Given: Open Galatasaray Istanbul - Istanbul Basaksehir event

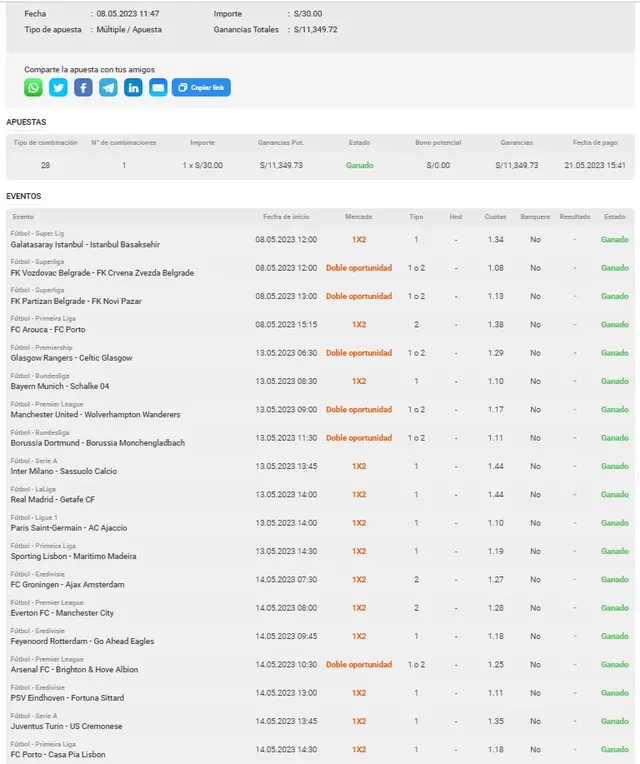Looking at the screenshot, I should [85, 244].
